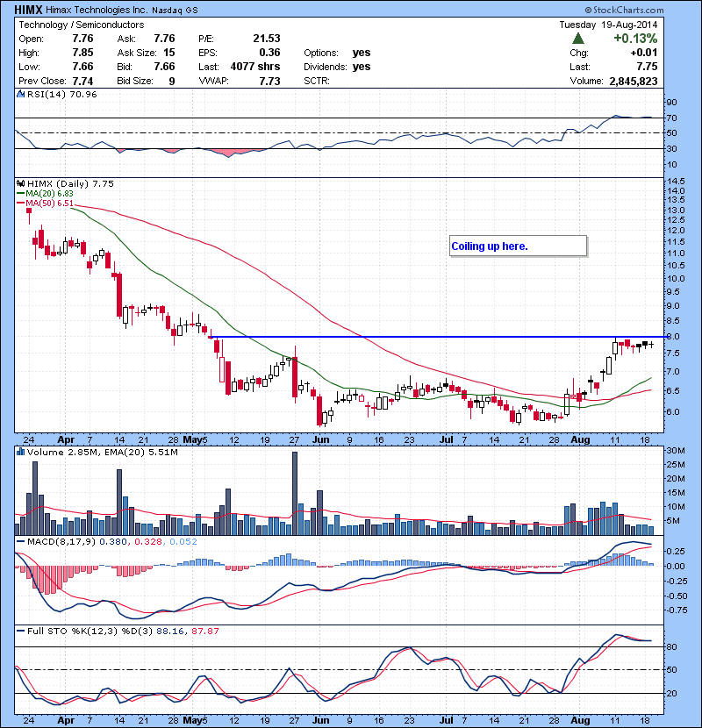The image size is (702, 728).
Task: Click the 90 RSI axis label
Action: pyautogui.click(x=672, y=102)
